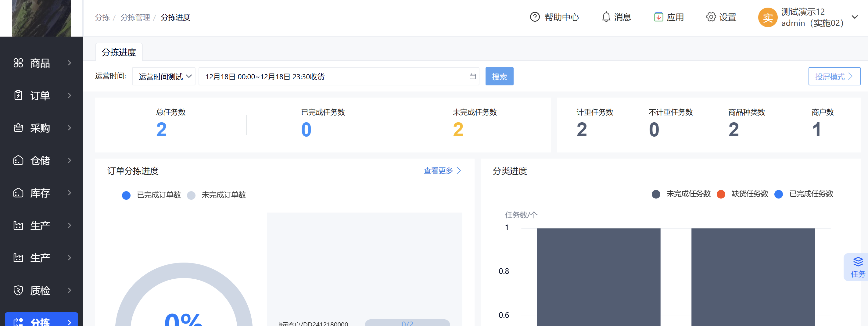Toggle 未完成任务数 legend in 分类进度
Screen dimensions: 868x326
tap(681, 194)
